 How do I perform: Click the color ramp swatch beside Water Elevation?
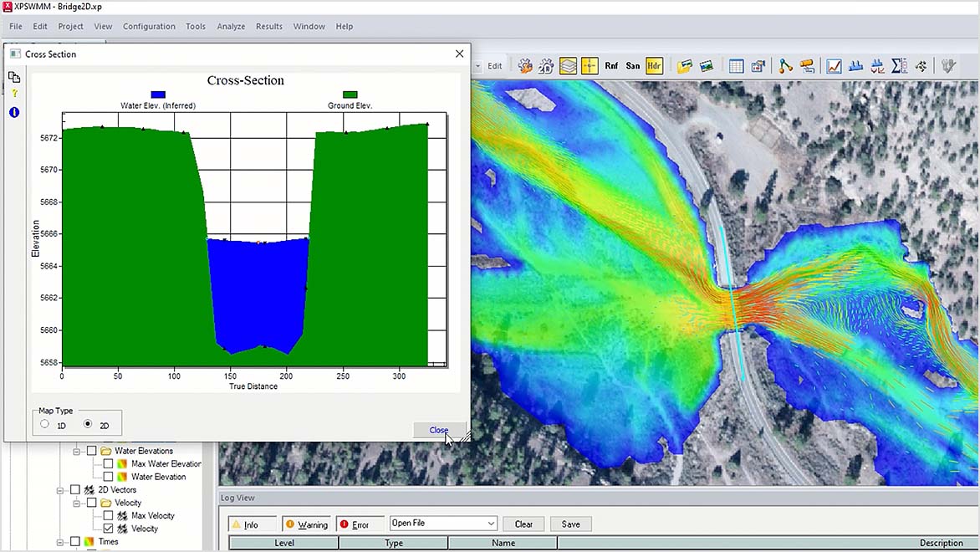point(122,476)
